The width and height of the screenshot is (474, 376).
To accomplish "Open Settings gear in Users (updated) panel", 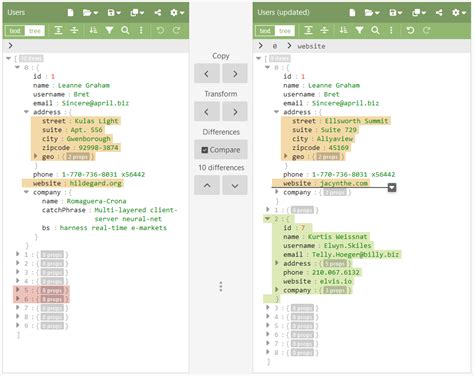I will 459,13.
